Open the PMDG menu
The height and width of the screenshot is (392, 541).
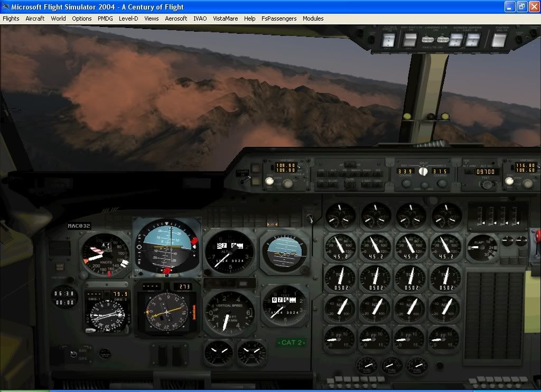point(105,18)
